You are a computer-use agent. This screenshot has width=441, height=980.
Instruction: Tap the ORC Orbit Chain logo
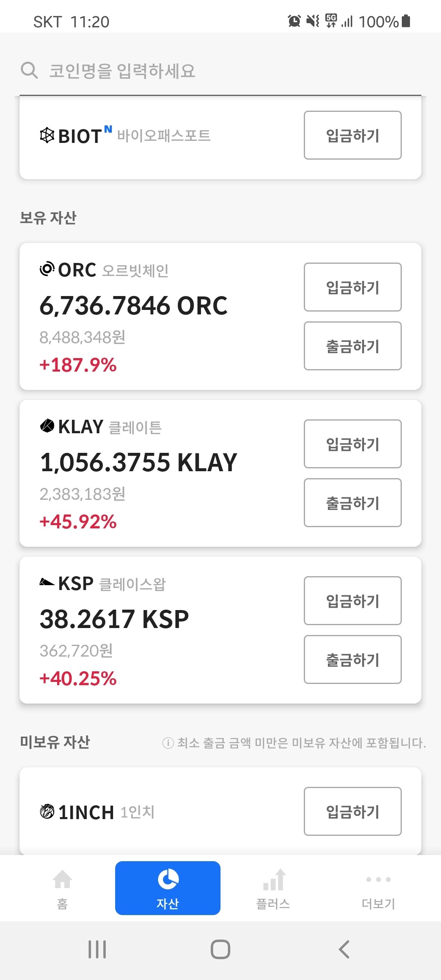pyautogui.click(x=47, y=269)
